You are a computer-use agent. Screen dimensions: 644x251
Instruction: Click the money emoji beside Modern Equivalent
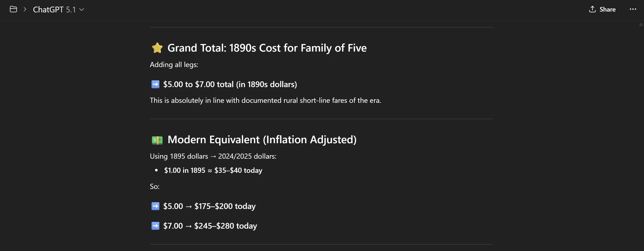[157, 140]
